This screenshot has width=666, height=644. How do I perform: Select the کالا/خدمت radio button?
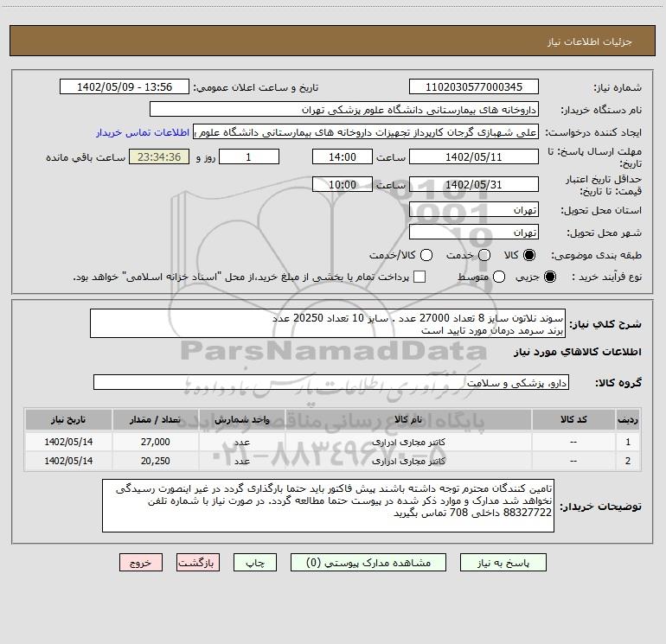(x=426, y=255)
